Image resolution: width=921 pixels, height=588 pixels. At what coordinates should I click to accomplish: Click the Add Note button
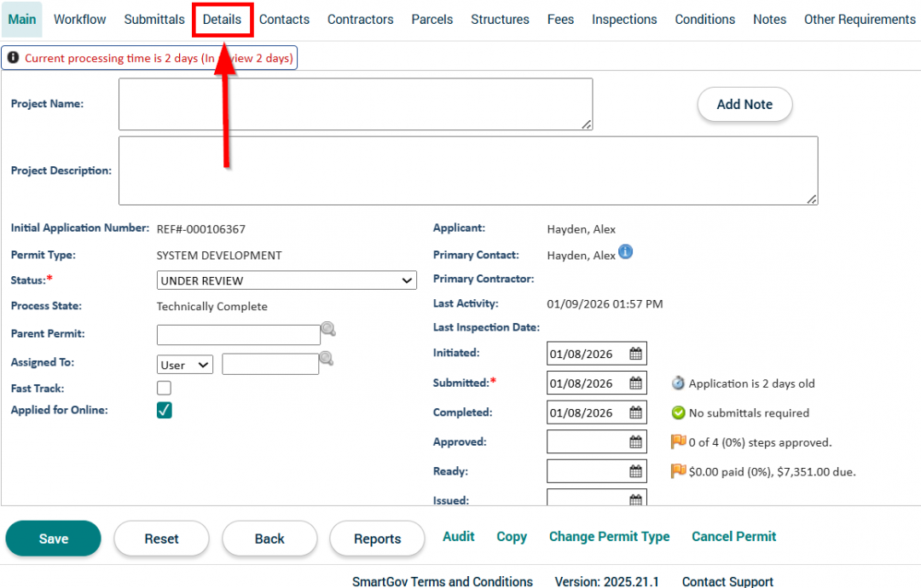tap(744, 104)
